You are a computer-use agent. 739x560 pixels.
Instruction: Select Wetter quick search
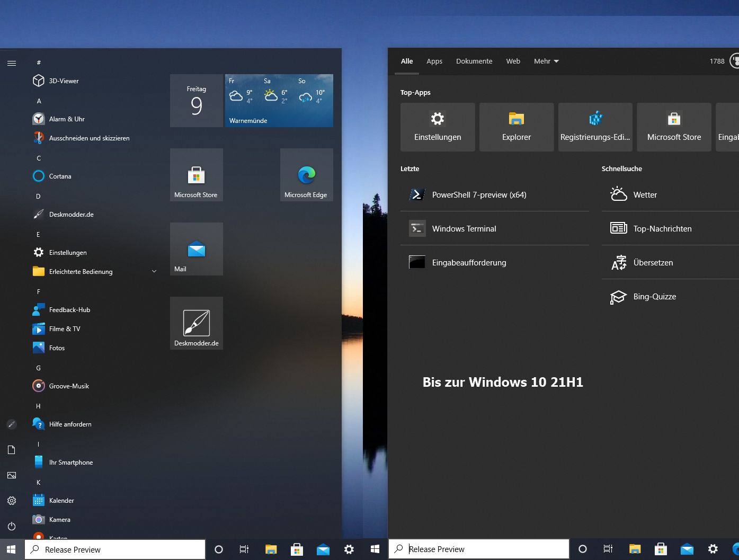tap(670, 194)
